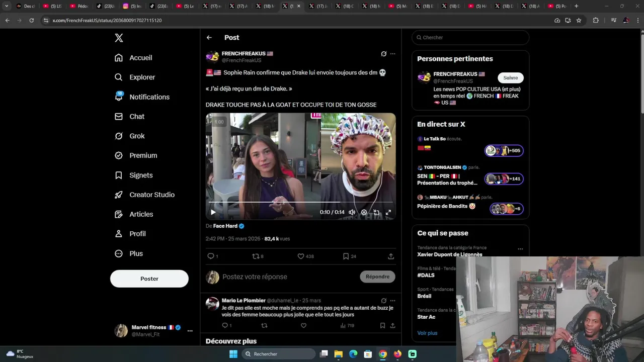Open Signets bookmarks page
Viewport: 644px width, 362px height.
[133, 175]
